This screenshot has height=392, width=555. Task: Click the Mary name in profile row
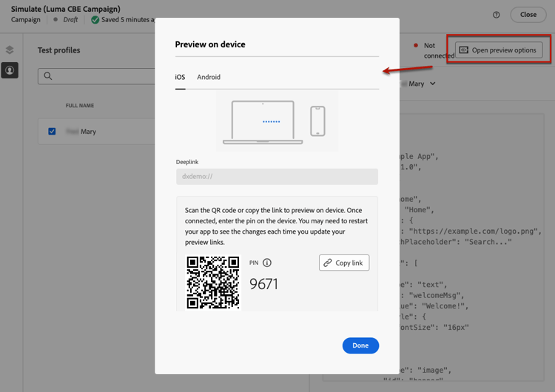(x=88, y=131)
